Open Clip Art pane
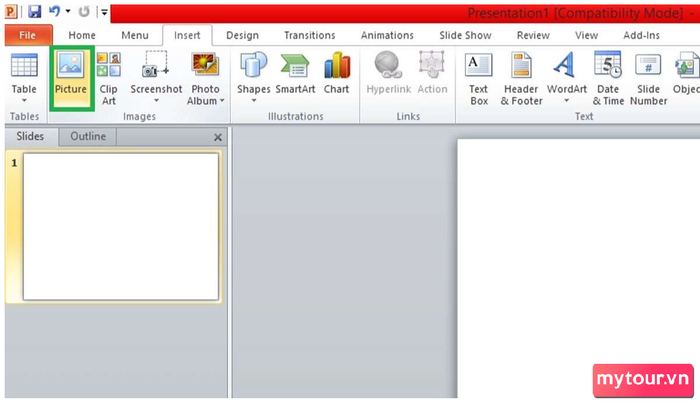Screen dimensions: 700x405 [108, 79]
